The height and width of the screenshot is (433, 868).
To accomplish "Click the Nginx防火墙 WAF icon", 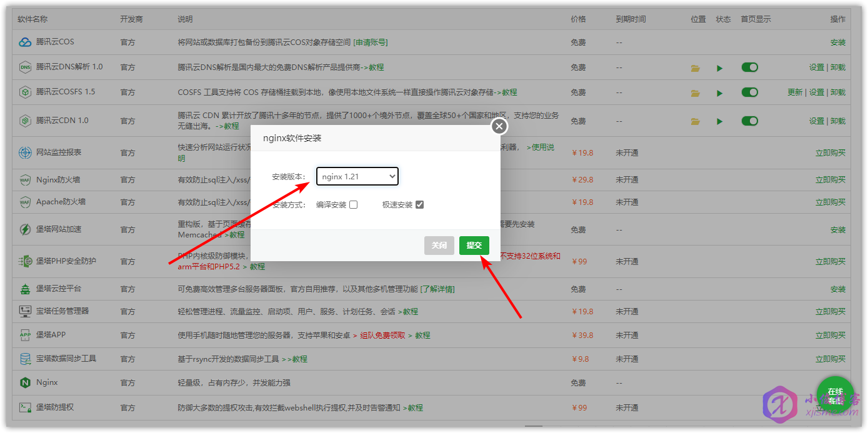I will (25, 180).
